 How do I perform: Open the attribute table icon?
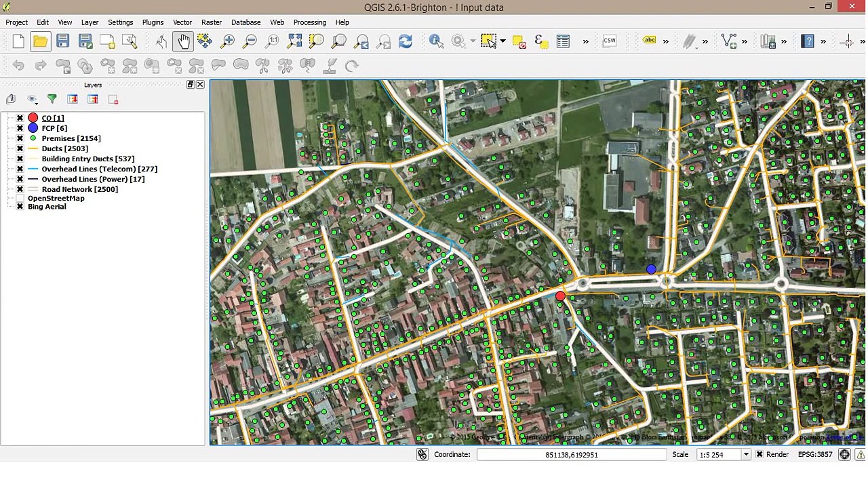563,41
